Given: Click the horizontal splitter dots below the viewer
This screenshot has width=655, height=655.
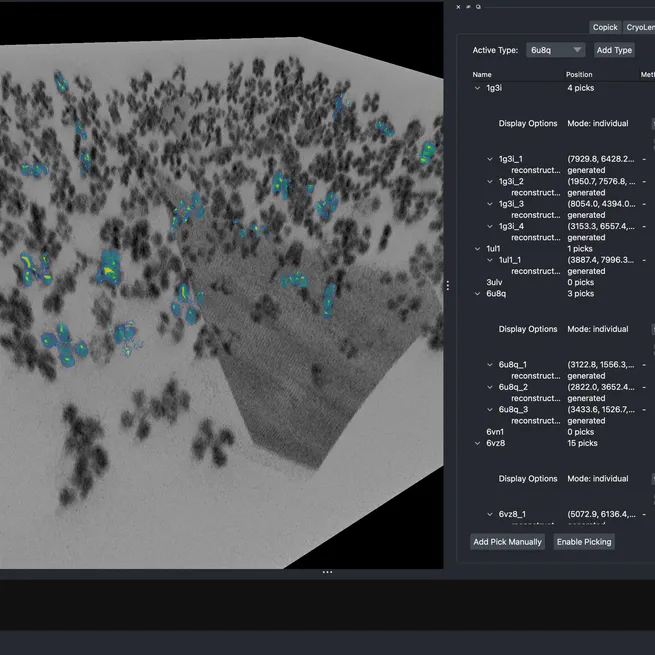Looking at the screenshot, I should pos(327,572).
